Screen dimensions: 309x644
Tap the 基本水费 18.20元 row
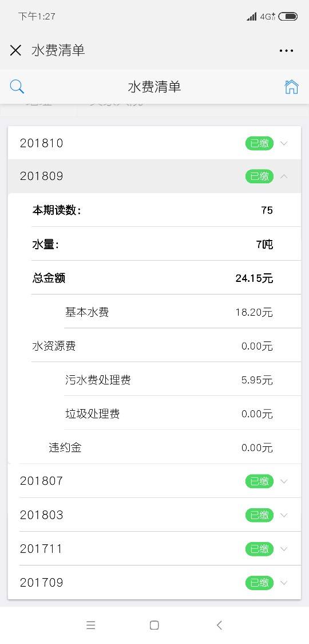point(182,312)
